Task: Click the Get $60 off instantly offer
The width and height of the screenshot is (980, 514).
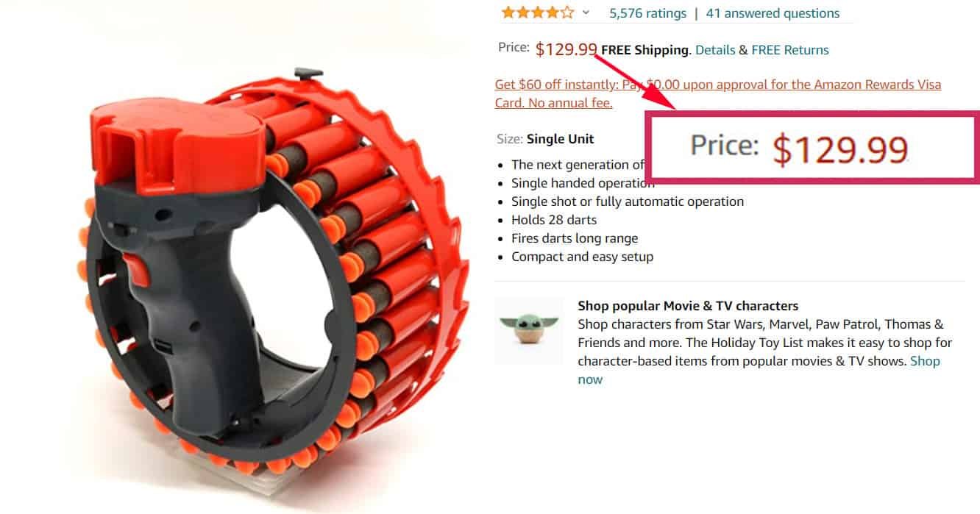Action: pyautogui.click(x=718, y=93)
